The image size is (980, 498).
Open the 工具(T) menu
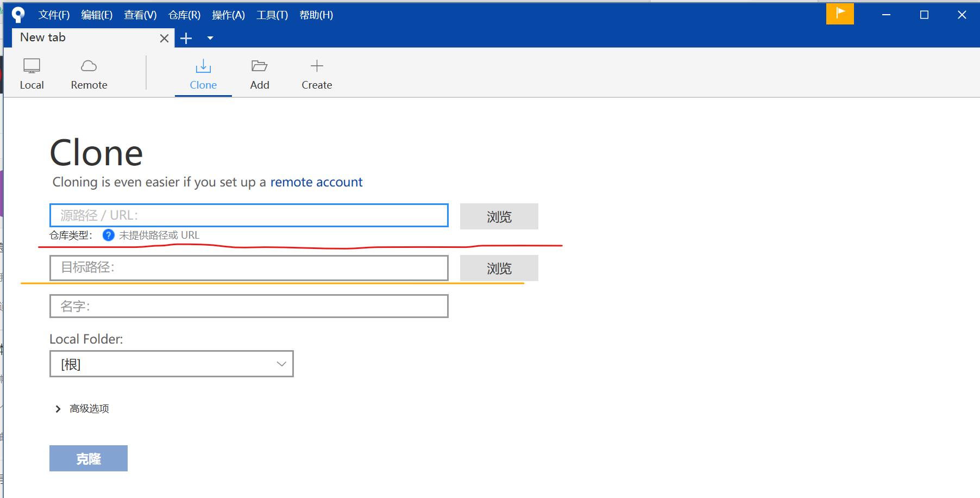coord(272,15)
